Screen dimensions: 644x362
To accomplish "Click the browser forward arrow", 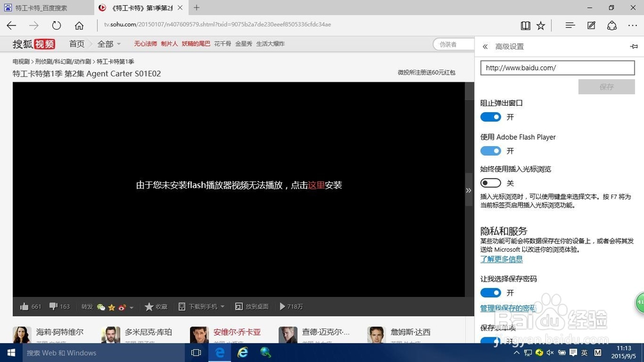I will 33,26.
